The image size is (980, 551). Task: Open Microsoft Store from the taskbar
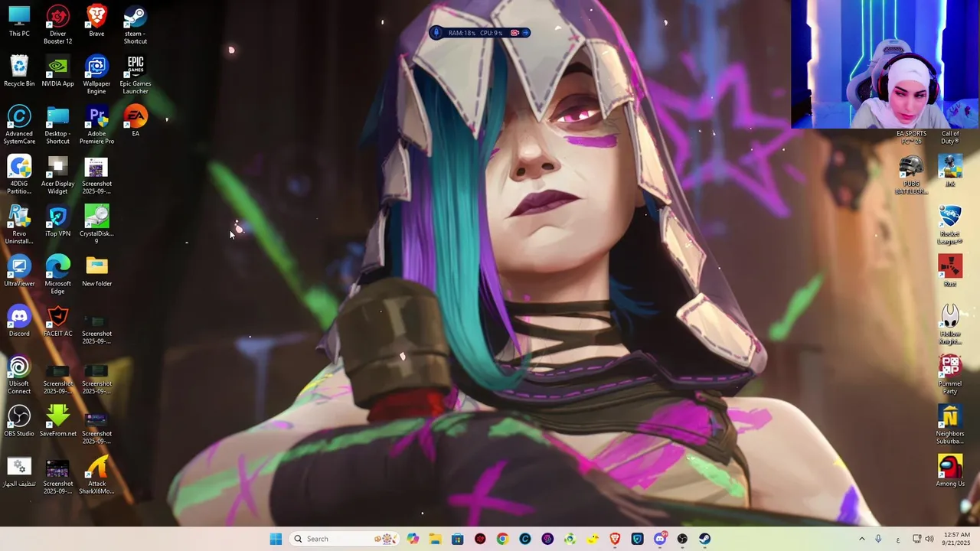458,539
